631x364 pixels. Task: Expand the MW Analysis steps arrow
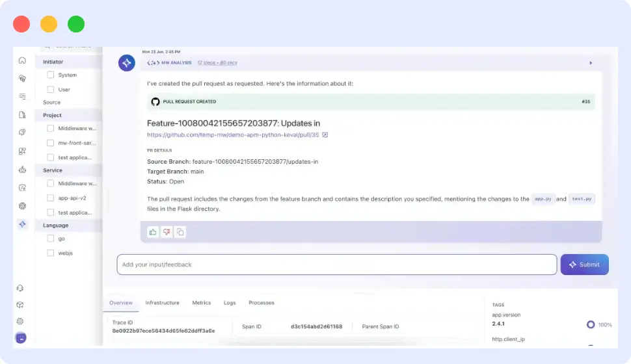[x=591, y=63]
